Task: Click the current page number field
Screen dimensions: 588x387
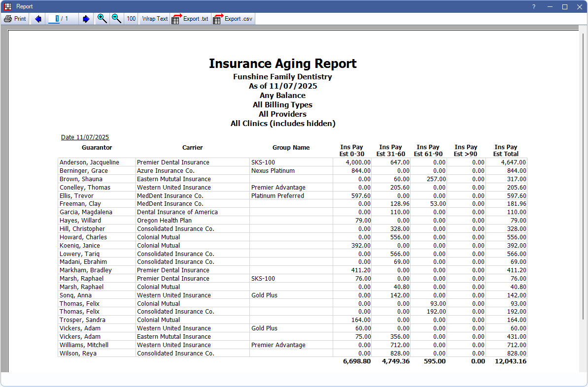Action: 55,19
